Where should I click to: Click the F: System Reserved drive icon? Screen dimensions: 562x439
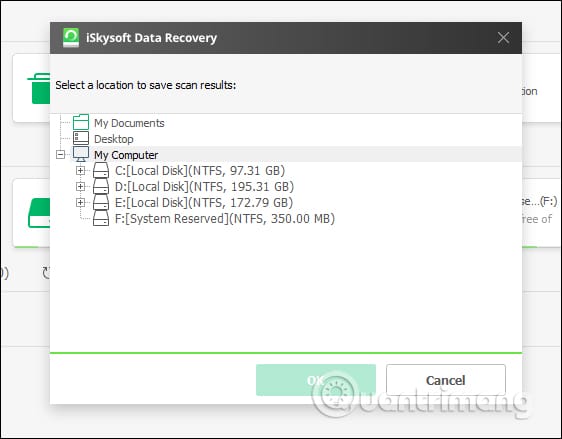[x=101, y=218]
